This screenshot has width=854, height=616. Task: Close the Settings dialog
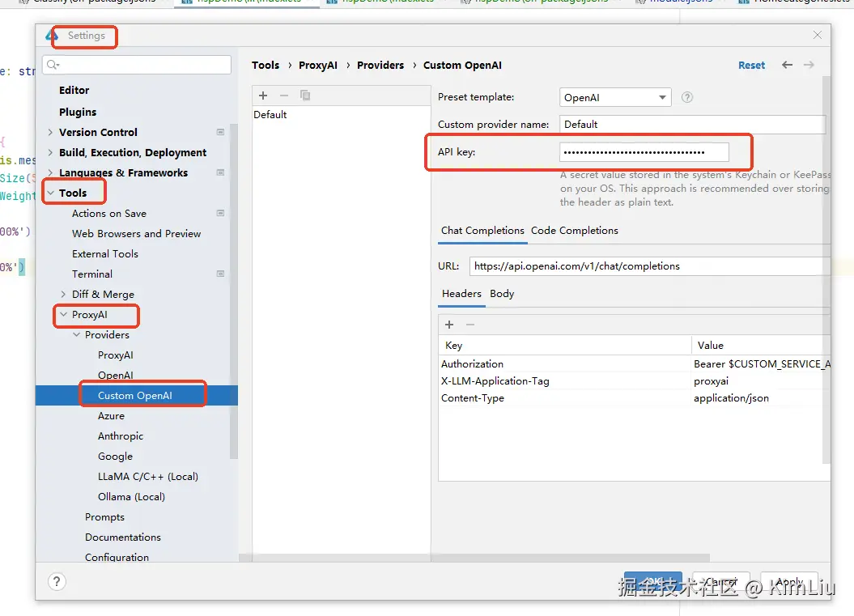(818, 35)
